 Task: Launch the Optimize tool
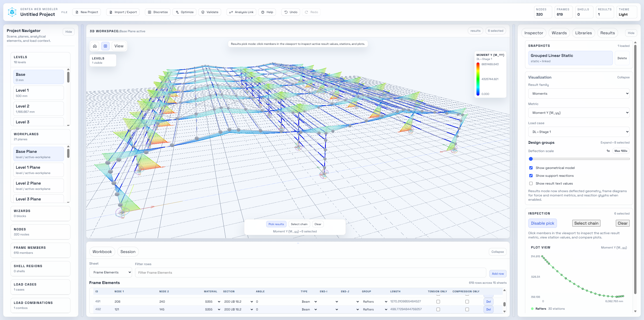184,12
